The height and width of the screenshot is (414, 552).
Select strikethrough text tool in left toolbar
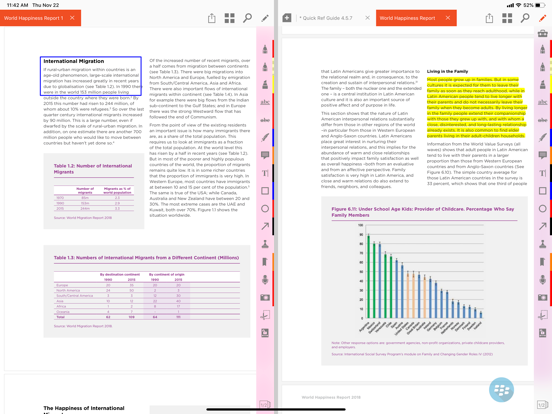pyautogui.click(x=265, y=120)
